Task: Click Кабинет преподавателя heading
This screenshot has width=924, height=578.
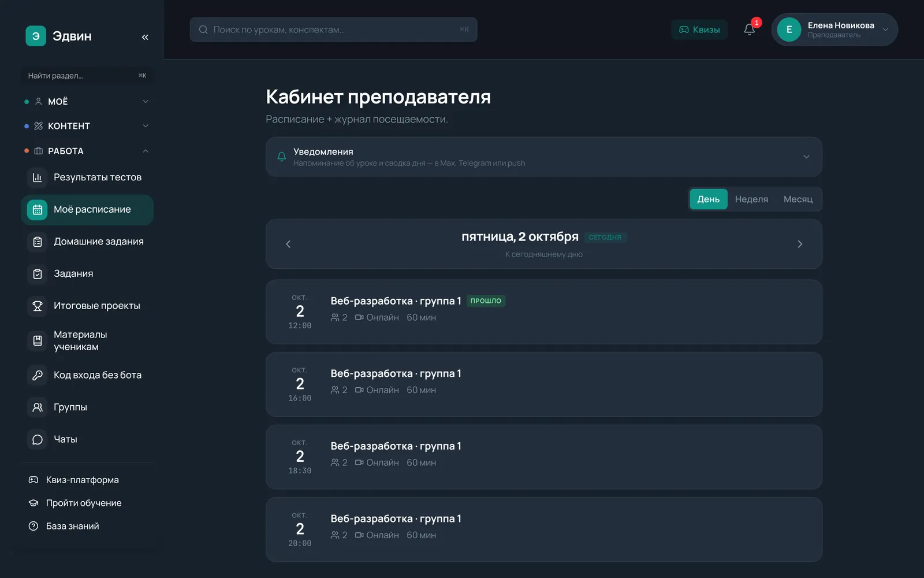Action: [378, 97]
